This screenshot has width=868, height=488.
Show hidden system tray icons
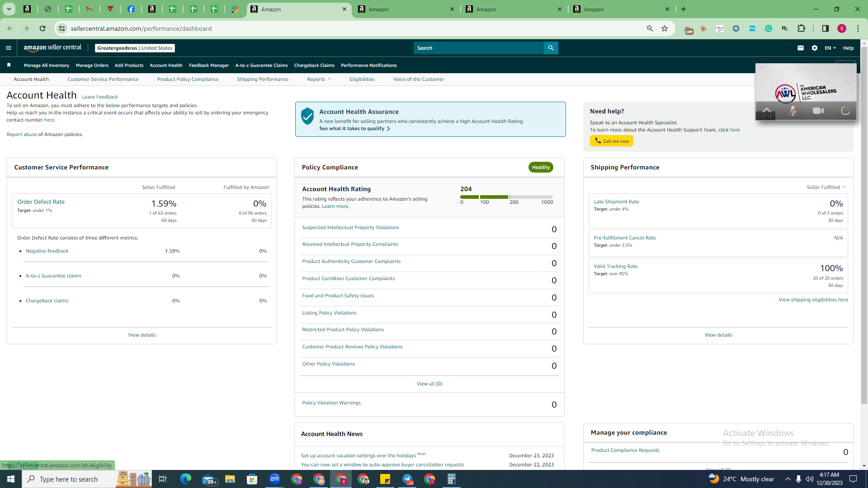coord(788,479)
